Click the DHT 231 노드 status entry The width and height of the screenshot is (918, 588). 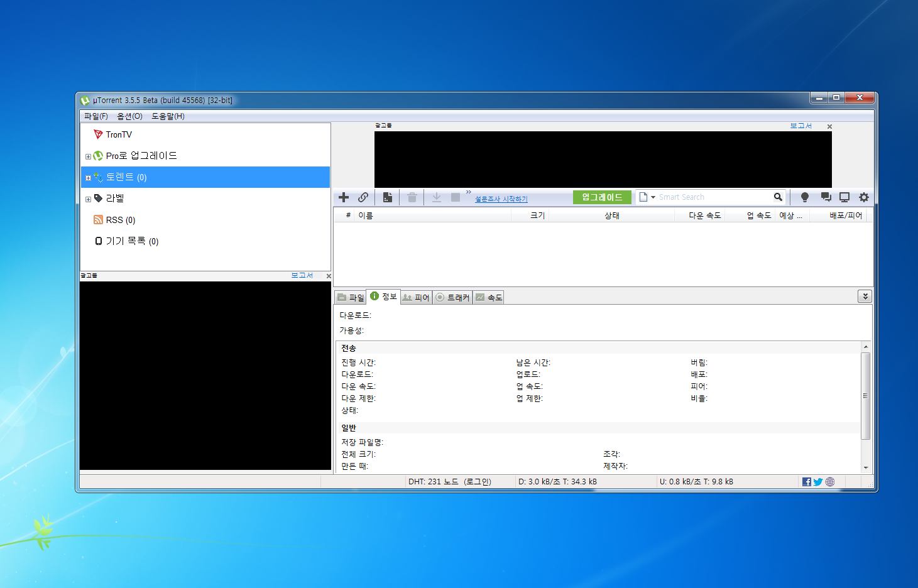pyautogui.click(x=450, y=482)
